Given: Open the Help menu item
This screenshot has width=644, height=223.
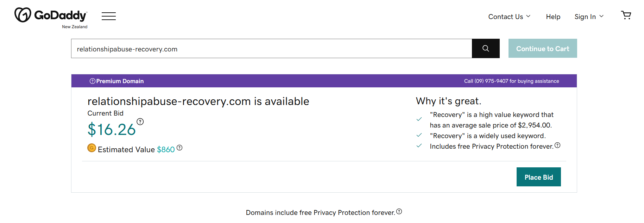Looking at the screenshot, I should click(553, 17).
